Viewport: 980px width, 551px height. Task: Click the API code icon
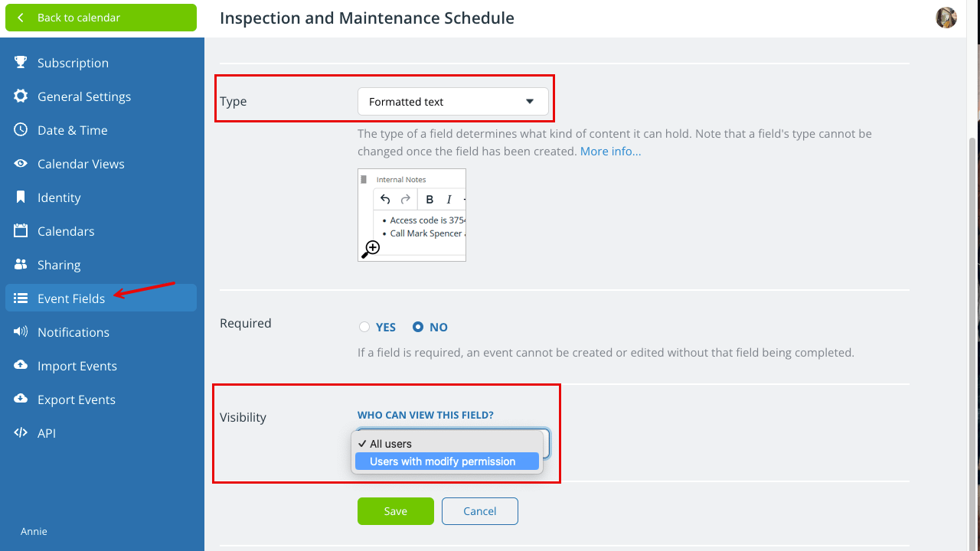21,433
